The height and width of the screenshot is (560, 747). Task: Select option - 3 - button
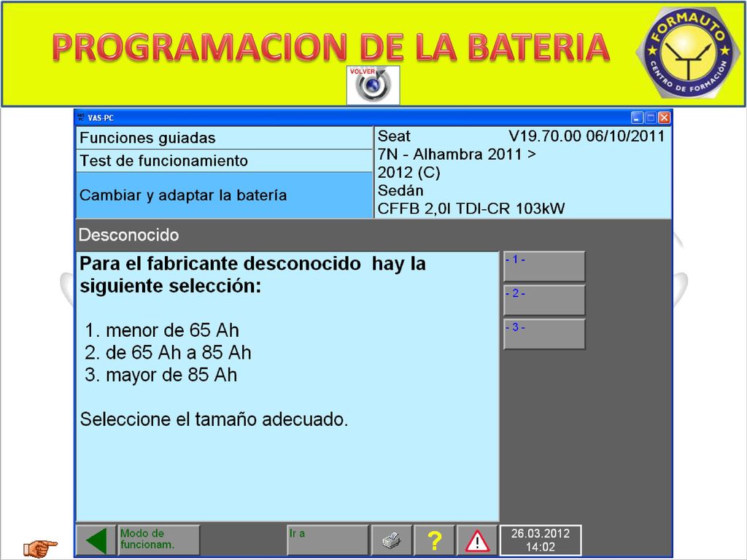[544, 334]
